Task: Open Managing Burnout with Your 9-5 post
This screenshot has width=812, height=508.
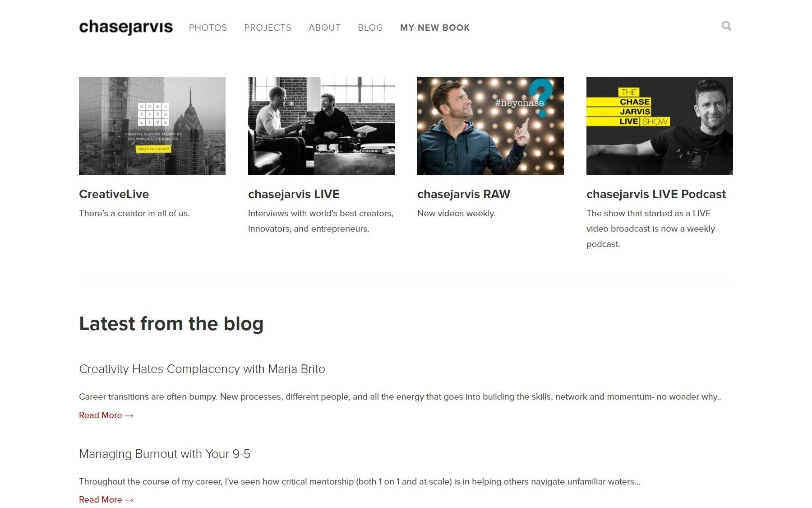Action: pos(165,454)
